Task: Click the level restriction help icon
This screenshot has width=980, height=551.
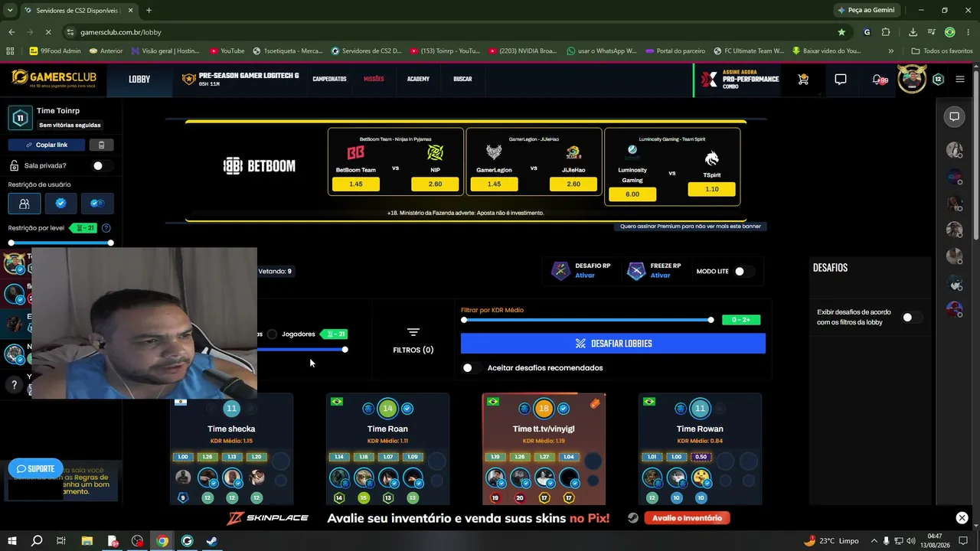Action: (x=106, y=228)
